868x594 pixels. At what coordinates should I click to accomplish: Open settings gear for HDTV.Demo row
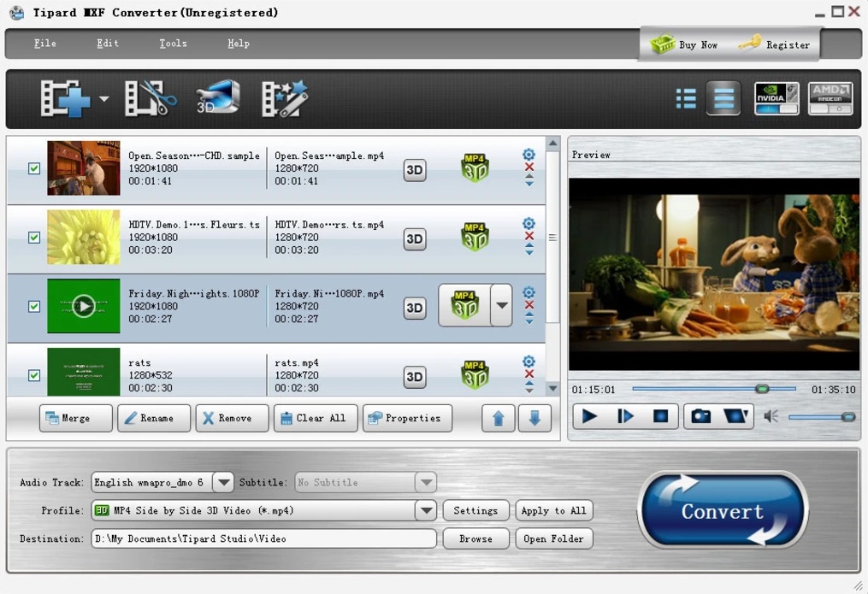point(528,223)
